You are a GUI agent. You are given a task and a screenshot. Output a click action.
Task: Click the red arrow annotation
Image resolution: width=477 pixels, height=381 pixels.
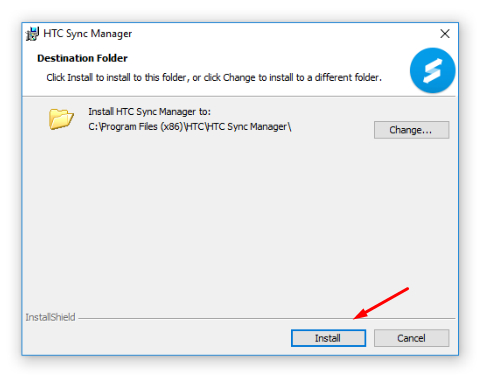click(380, 303)
